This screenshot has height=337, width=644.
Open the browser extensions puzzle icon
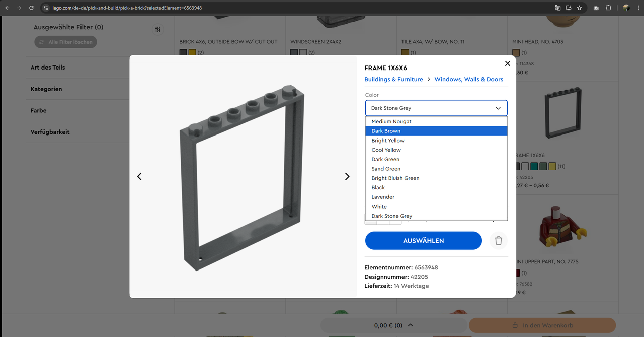[x=608, y=8]
